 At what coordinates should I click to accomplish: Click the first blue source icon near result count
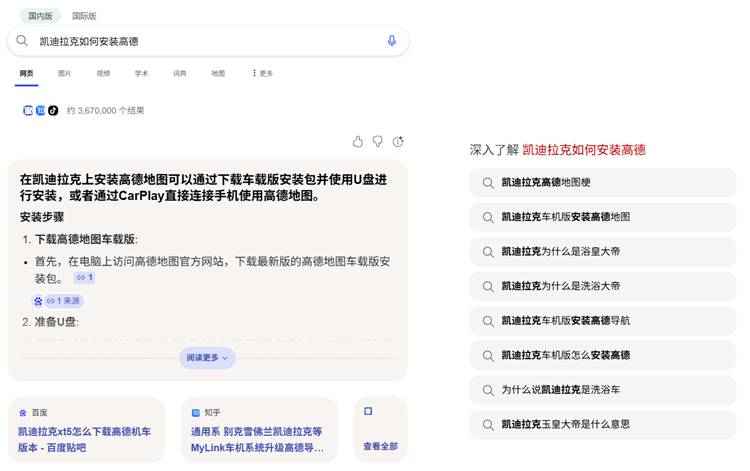point(28,110)
